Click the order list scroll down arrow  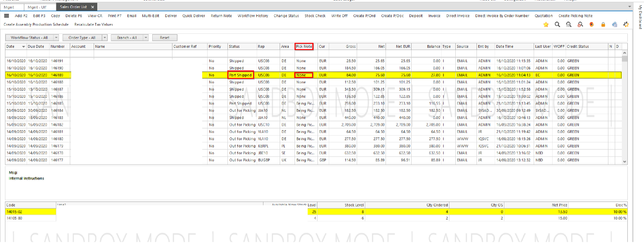624,162
